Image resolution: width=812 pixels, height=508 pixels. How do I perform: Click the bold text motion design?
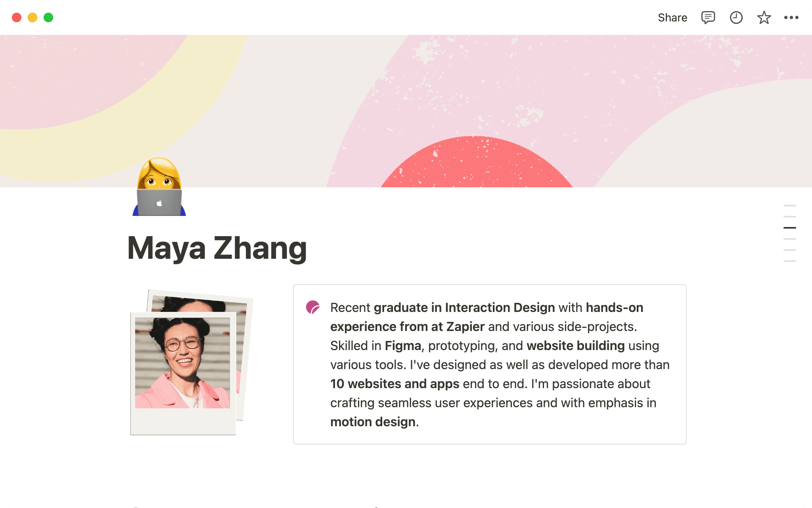372,422
